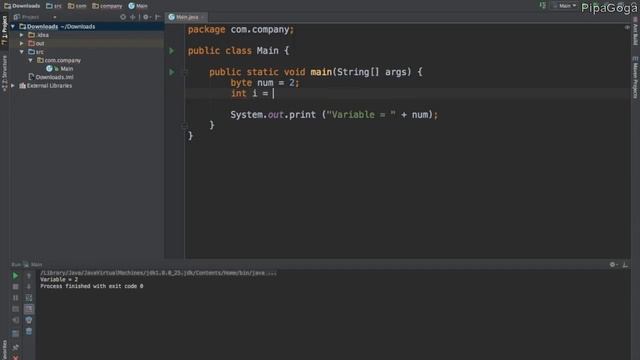The width and height of the screenshot is (640, 360).
Task: Collapse Downloads root node arrow
Action: [13, 27]
